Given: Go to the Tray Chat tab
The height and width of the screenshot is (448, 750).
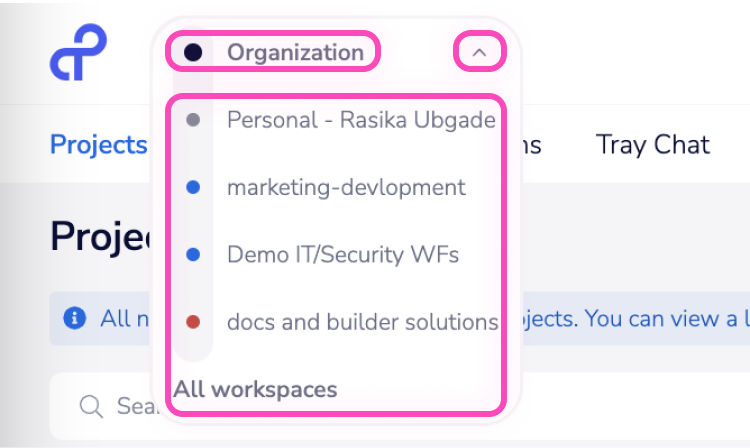Looking at the screenshot, I should (x=652, y=144).
